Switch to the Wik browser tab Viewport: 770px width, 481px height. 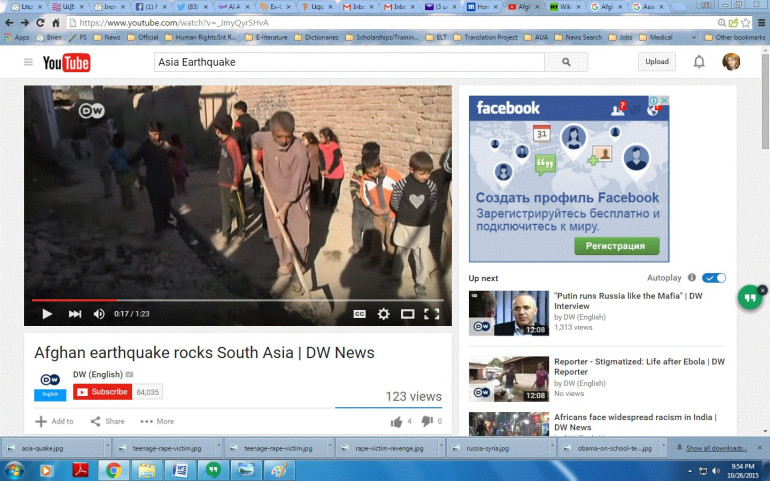click(x=566, y=7)
